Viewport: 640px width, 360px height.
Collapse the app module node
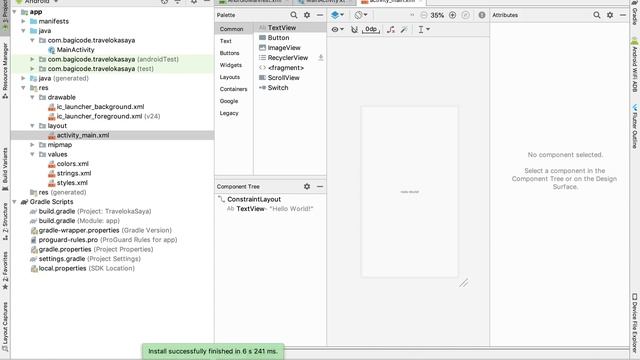(x=15, y=12)
